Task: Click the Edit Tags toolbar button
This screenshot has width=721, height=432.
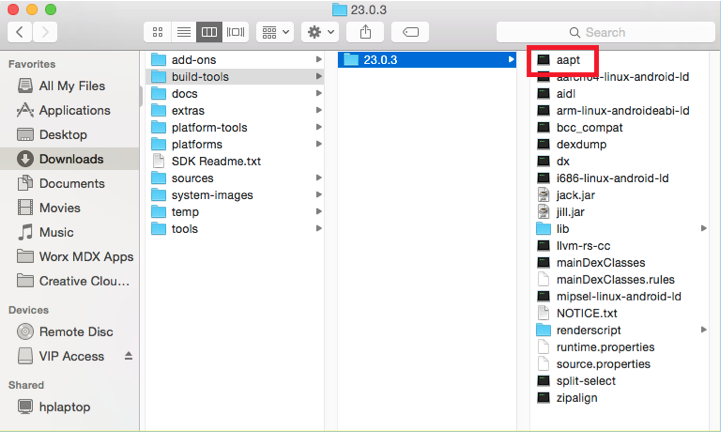Action: point(410,32)
